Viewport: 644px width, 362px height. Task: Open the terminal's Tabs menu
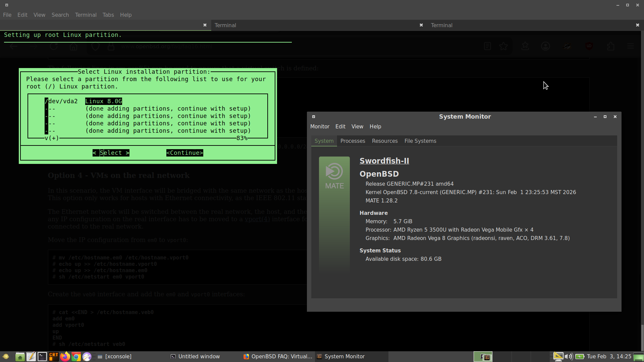tap(108, 15)
